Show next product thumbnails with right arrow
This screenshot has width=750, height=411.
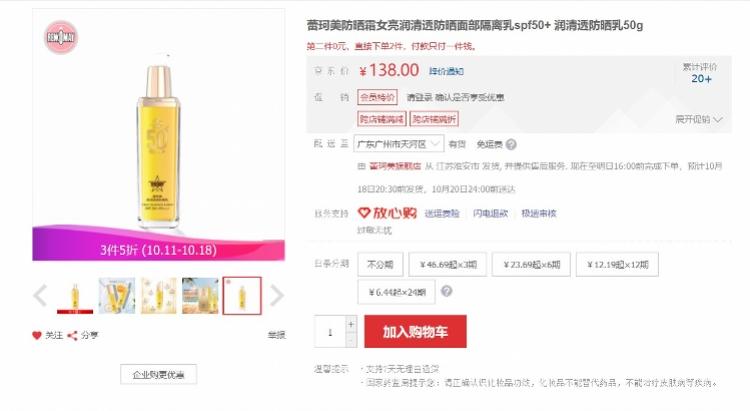(276, 295)
